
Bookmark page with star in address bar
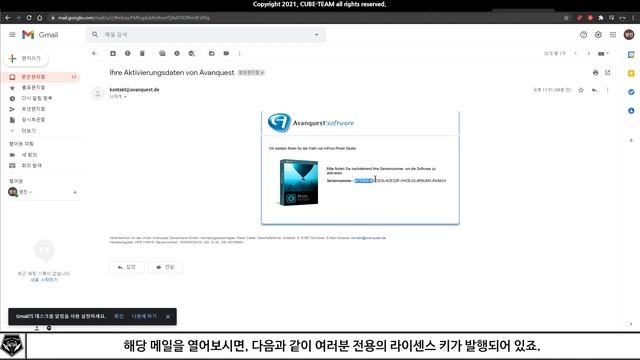tap(566, 18)
